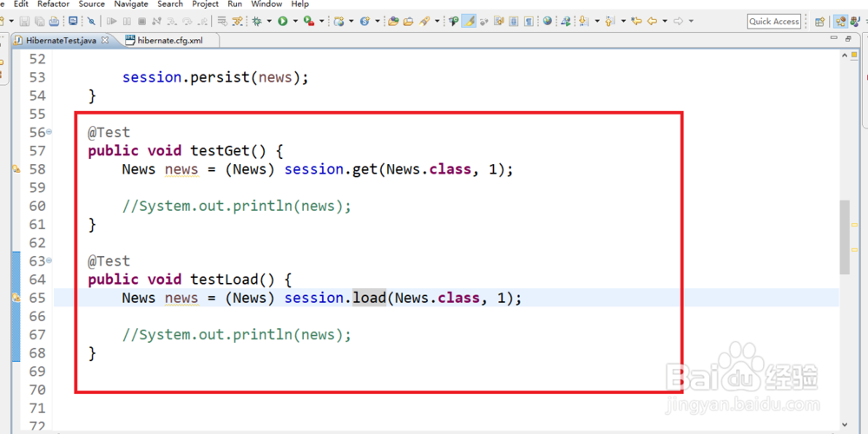This screenshot has width=868, height=434.
Task: Close the HibernateTest.java tab
Action: coord(105,41)
